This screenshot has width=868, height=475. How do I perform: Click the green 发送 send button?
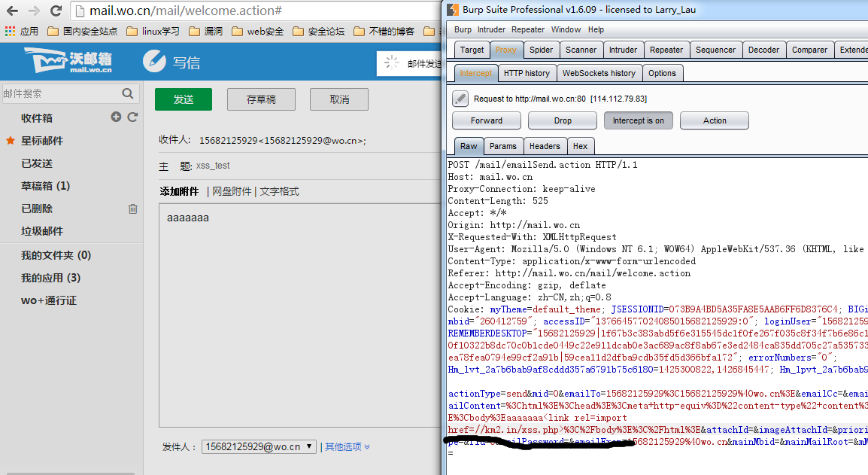[184, 99]
